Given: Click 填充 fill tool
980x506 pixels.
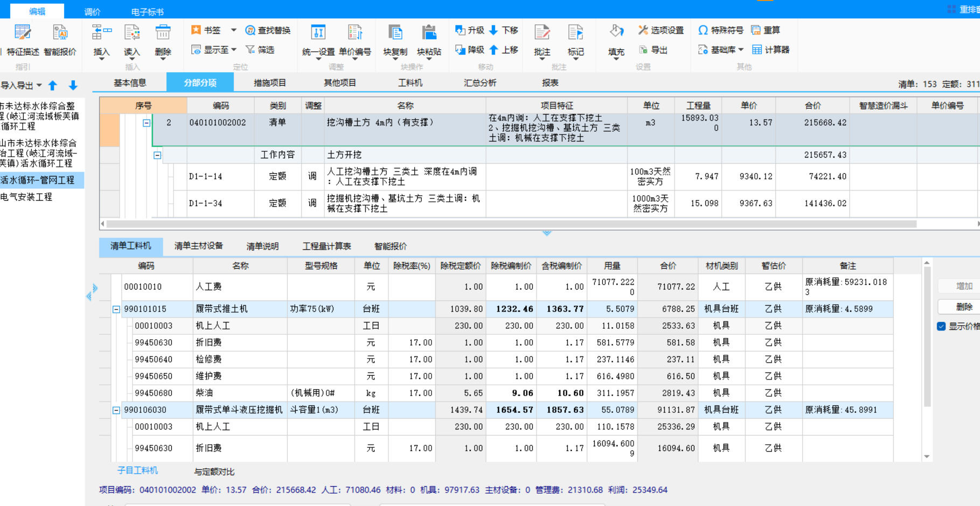Looking at the screenshot, I should [616, 41].
